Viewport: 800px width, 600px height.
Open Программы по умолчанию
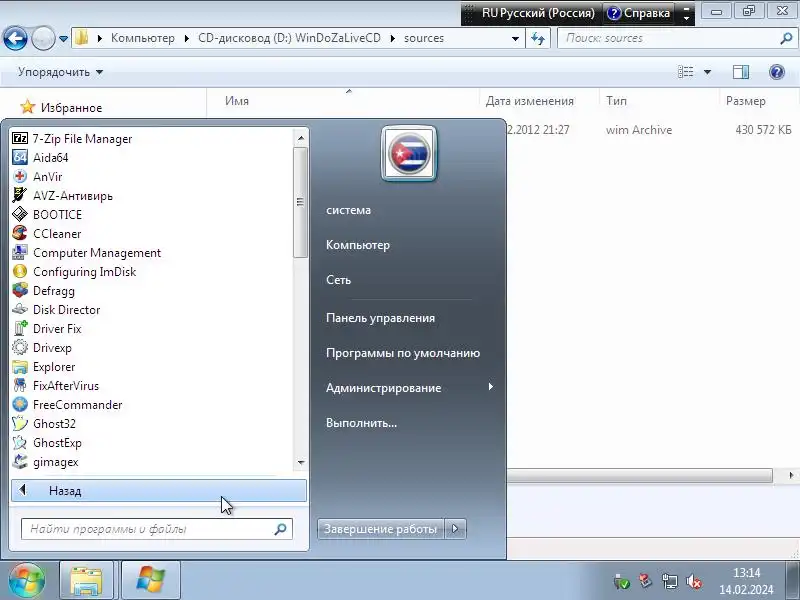403,353
